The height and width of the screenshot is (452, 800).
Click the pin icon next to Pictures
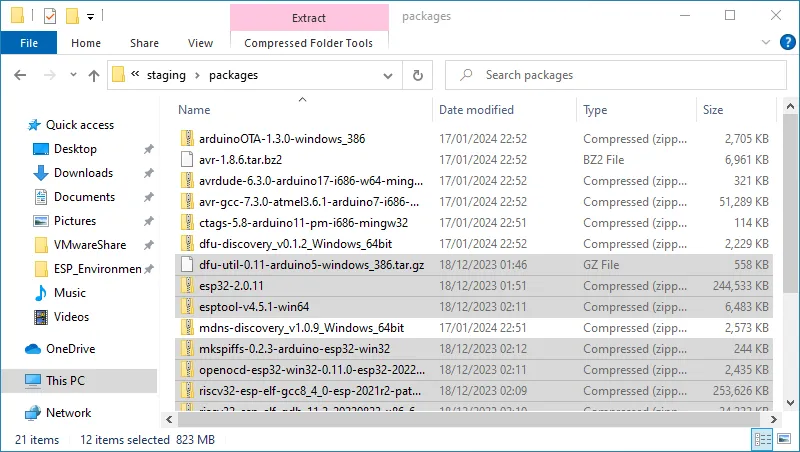click(x=148, y=221)
